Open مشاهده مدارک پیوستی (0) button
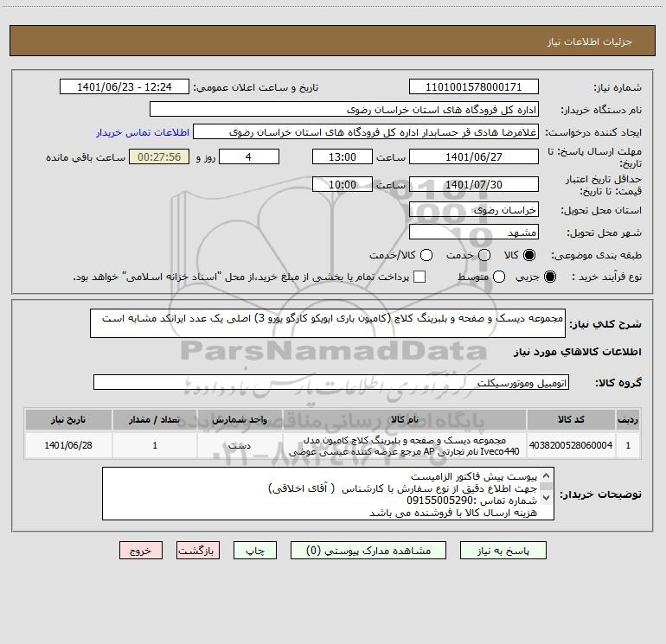The image size is (666, 644). point(368,551)
